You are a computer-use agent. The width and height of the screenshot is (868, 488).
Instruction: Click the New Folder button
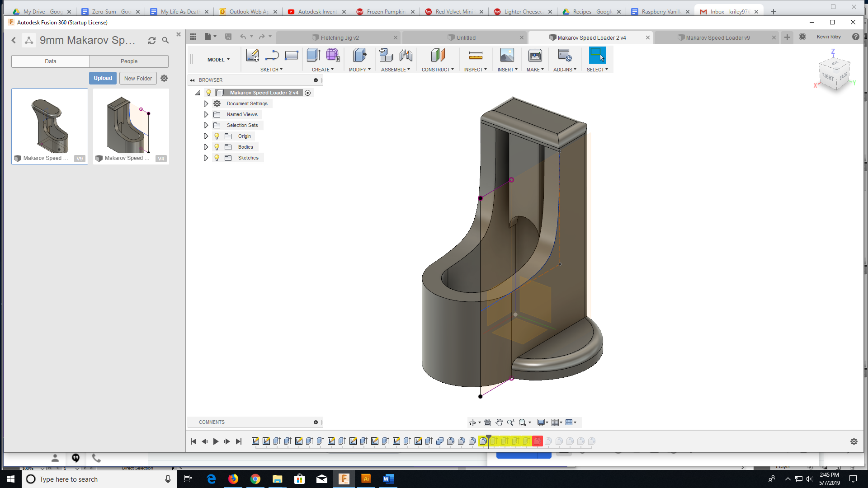click(x=138, y=78)
